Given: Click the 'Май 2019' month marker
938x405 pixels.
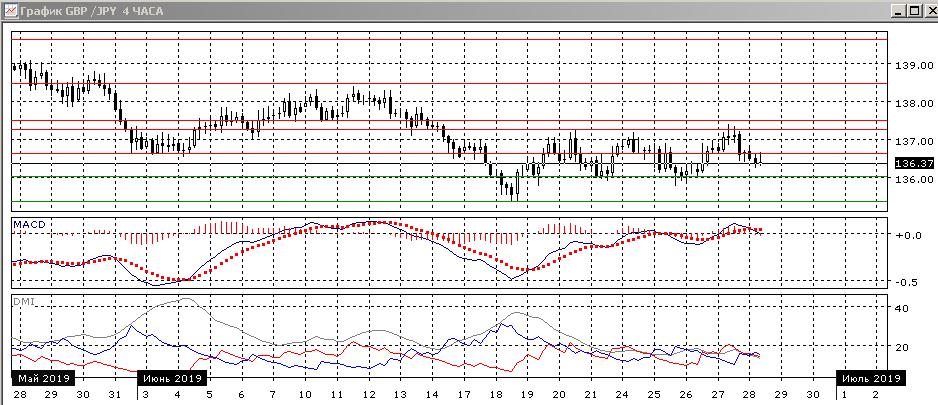Looking at the screenshot, I should tap(41, 378).
